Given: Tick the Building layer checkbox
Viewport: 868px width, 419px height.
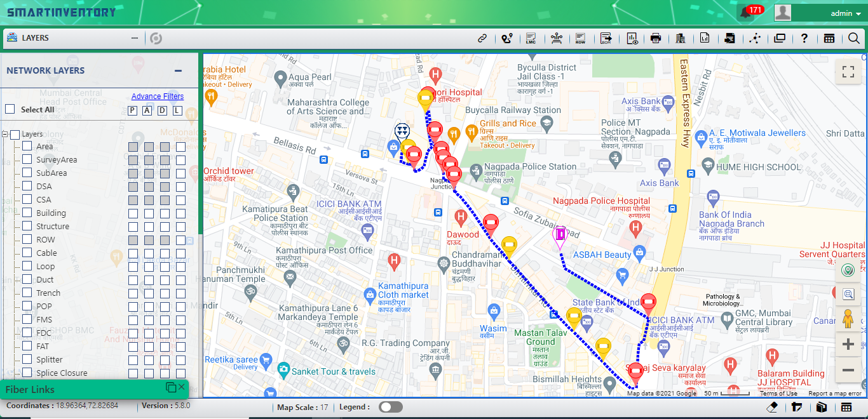Looking at the screenshot, I should 27,213.
